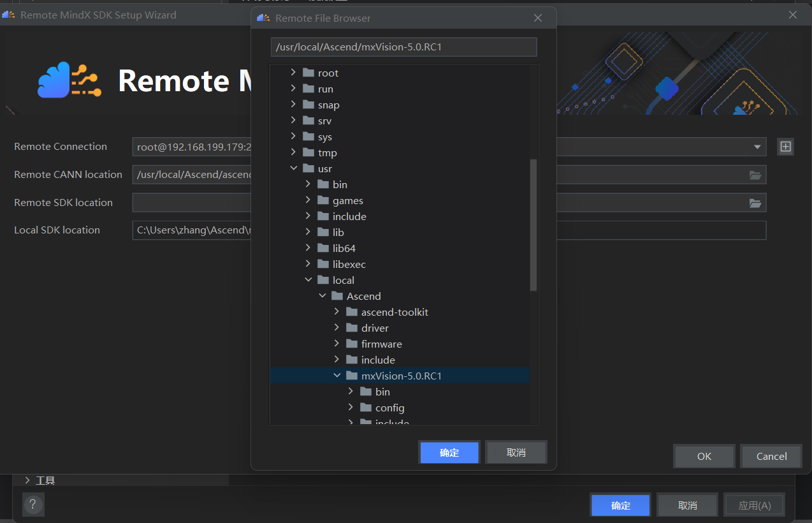The image size is (812, 523).
Task: Click OK in Setup Wizard
Action: [x=704, y=456]
